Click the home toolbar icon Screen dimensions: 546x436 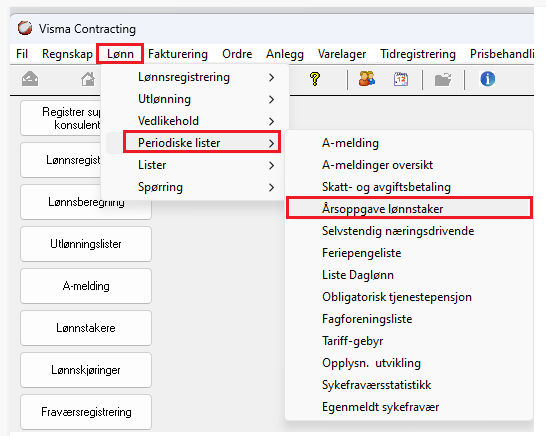[x=88, y=79]
